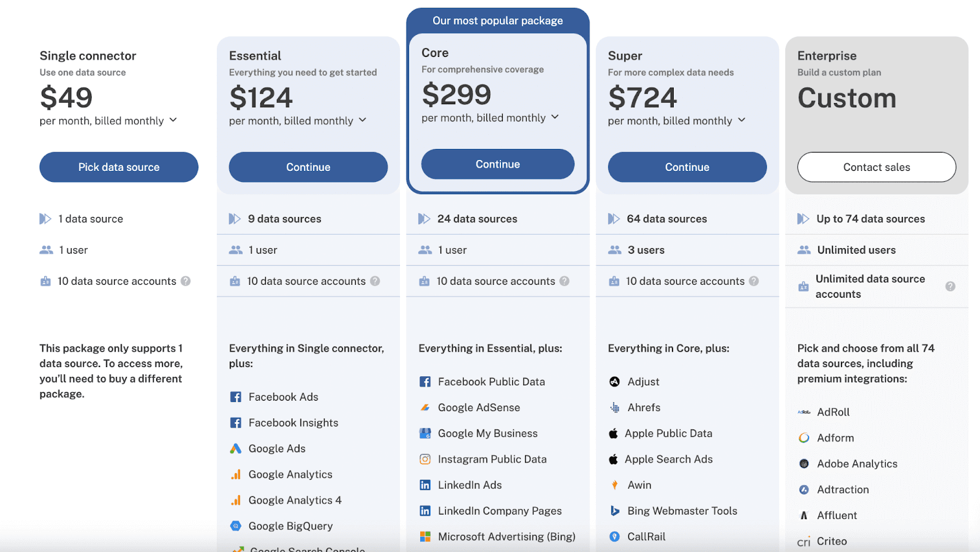
Task: Click Continue on the Core package
Action: pyautogui.click(x=498, y=164)
